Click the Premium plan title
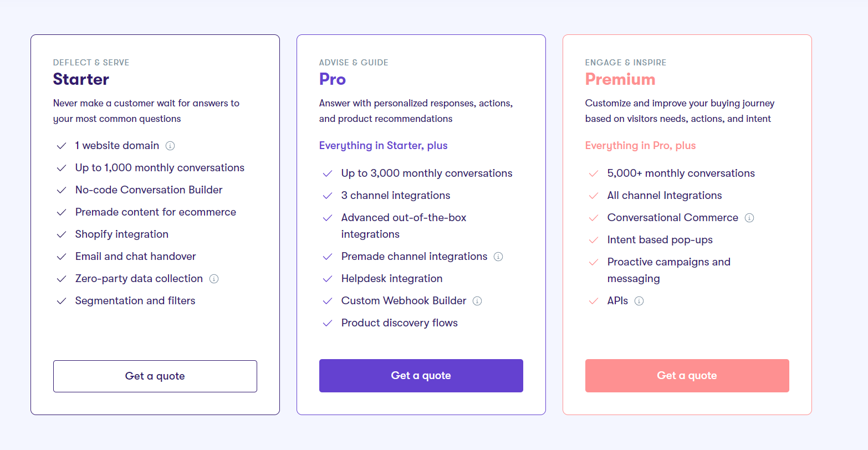Image resolution: width=868 pixels, height=450 pixels. pos(620,79)
